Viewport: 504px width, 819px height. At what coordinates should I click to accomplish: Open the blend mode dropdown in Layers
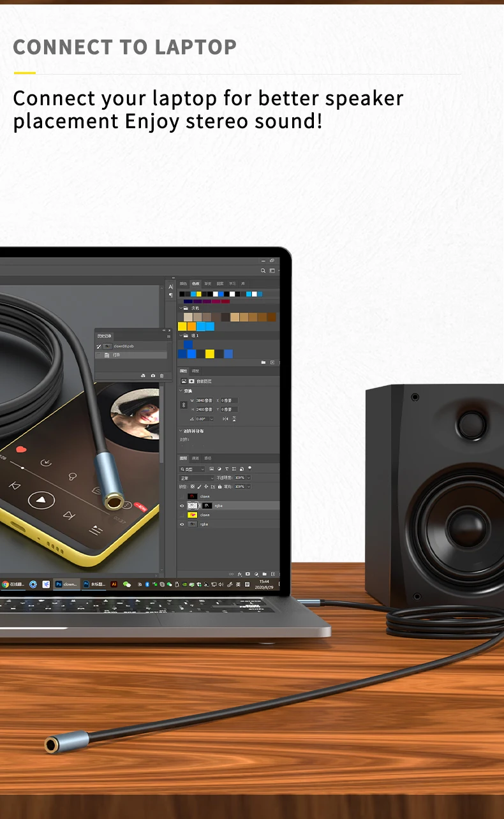tap(197, 478)
